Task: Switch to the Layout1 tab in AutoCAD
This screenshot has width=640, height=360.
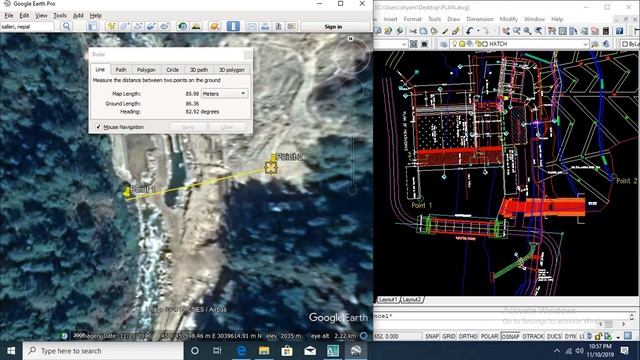Action: tap(387, 300)
